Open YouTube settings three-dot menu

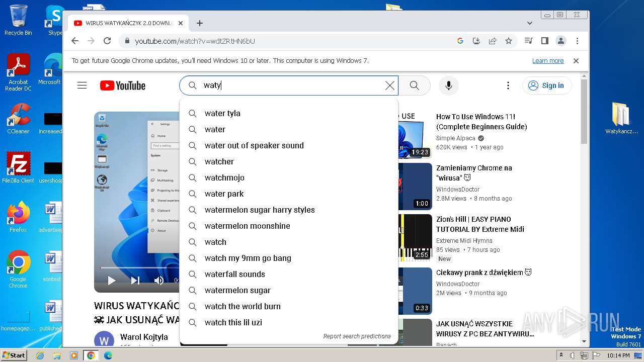508,85
